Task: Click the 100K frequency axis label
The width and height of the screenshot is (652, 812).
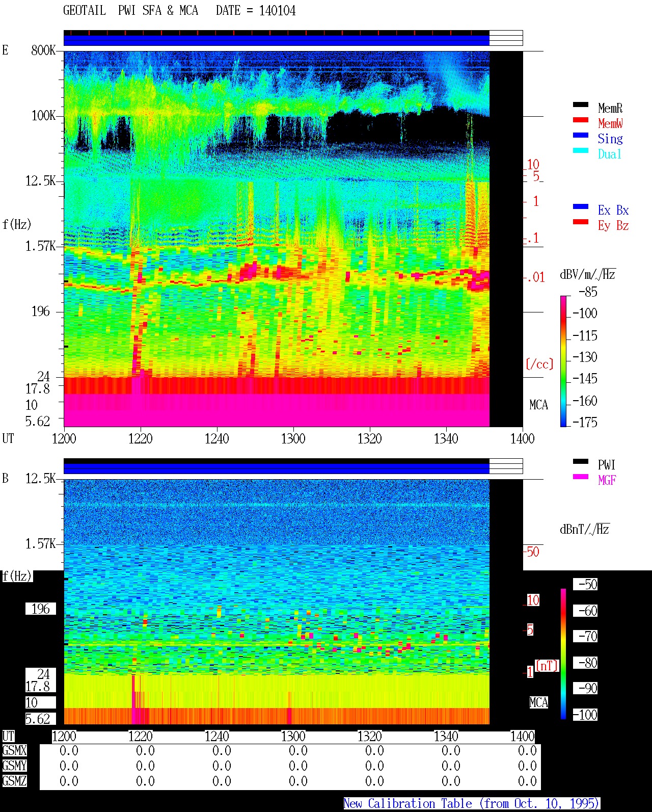Action: (x=43, y=115)
